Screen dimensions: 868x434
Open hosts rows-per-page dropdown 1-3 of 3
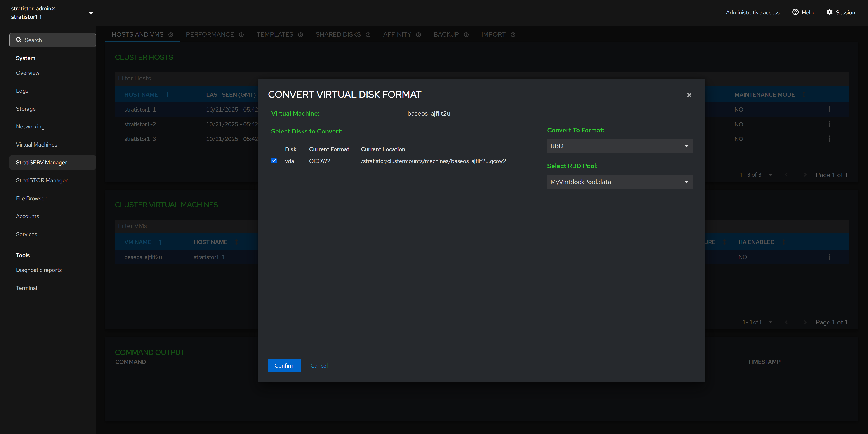point(770,175)
